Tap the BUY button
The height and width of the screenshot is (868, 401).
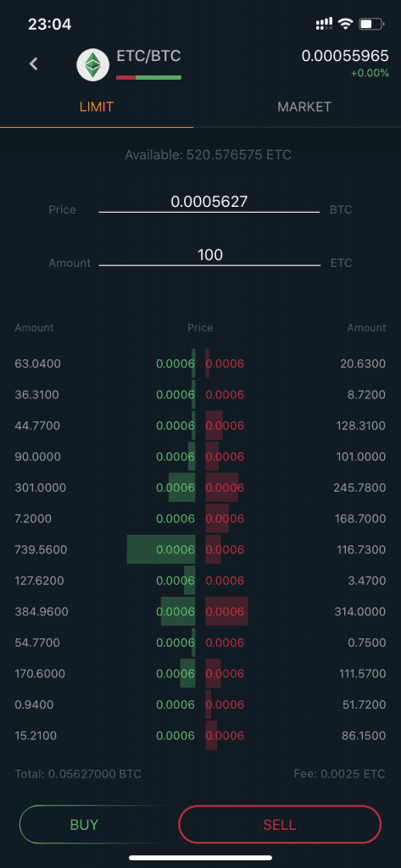(84, 824)
